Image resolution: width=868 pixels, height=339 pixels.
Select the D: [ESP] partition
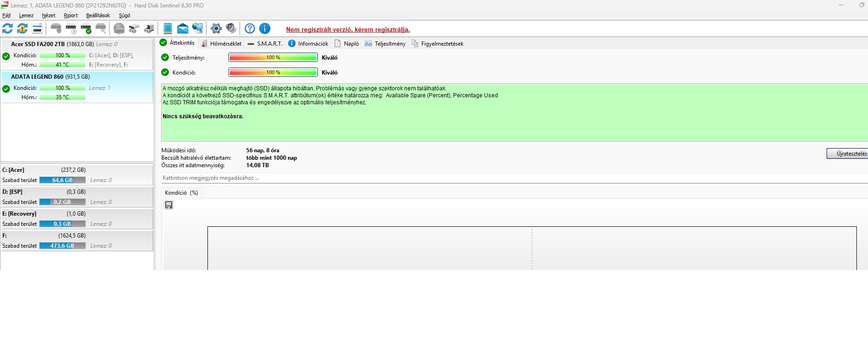pos(77,197)
